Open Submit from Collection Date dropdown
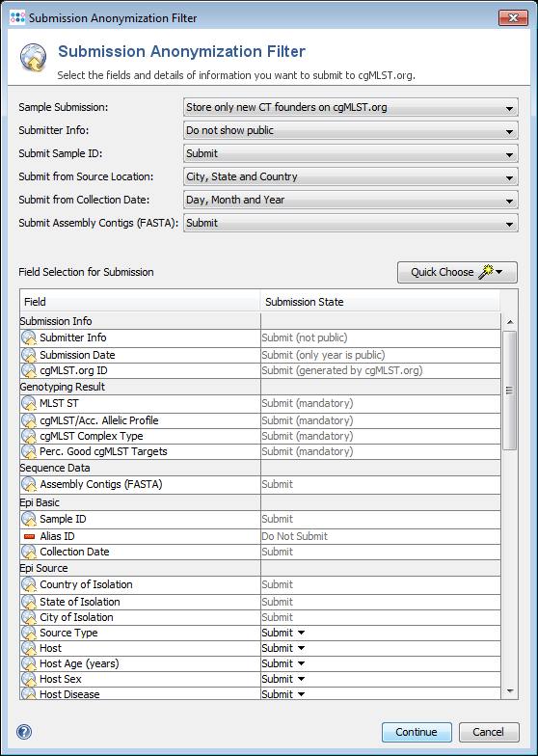 [351, 200]
